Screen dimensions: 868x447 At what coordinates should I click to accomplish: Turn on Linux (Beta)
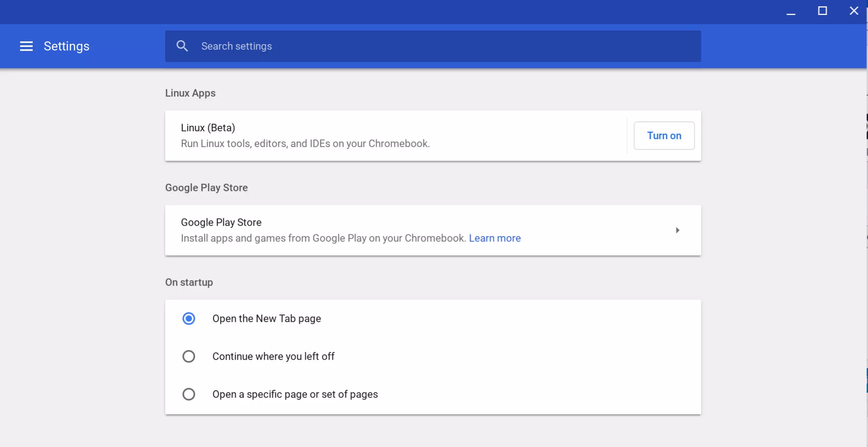pyautogui.click(x=664, y=136)
